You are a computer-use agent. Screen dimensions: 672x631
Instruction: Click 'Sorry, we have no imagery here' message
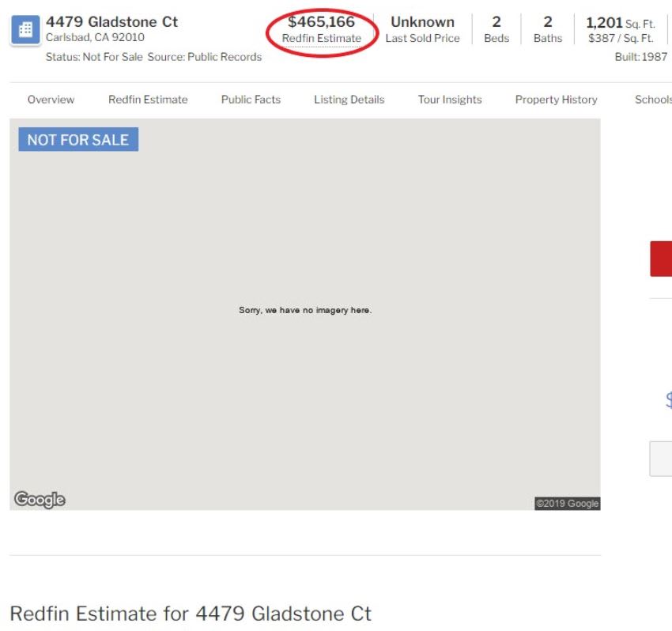point(305,310)
